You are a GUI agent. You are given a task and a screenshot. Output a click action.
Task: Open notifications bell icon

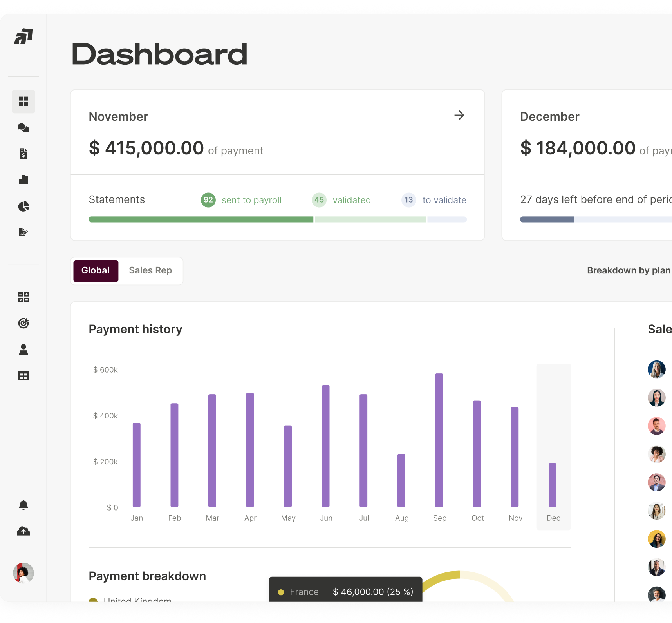[x=23, y=505]
